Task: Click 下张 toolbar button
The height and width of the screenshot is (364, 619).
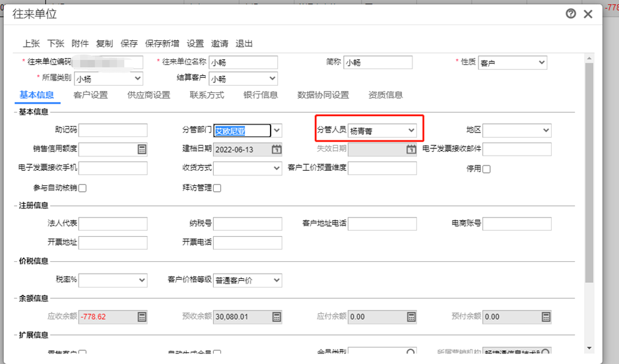Action: (x=55, y=44)
